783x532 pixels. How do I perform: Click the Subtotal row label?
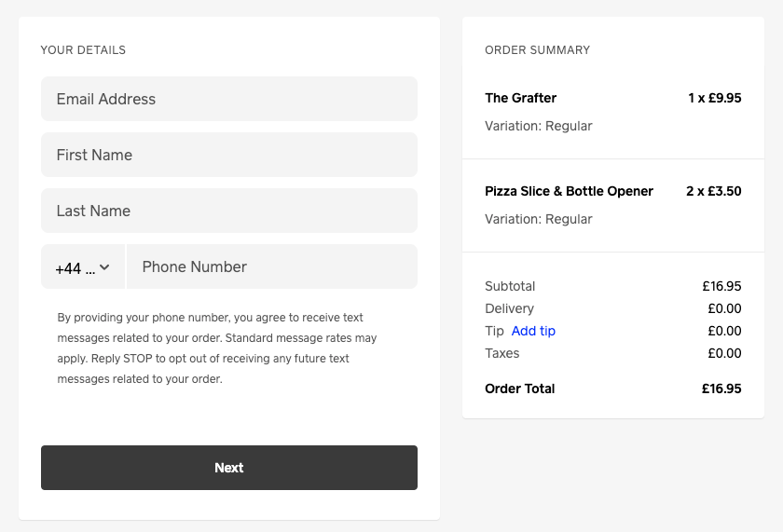tap(510, 286)
